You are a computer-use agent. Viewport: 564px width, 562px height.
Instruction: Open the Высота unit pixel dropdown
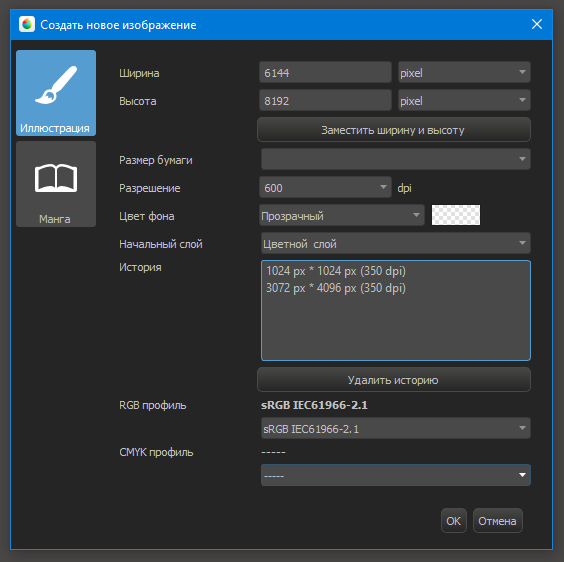coord(464,100)
